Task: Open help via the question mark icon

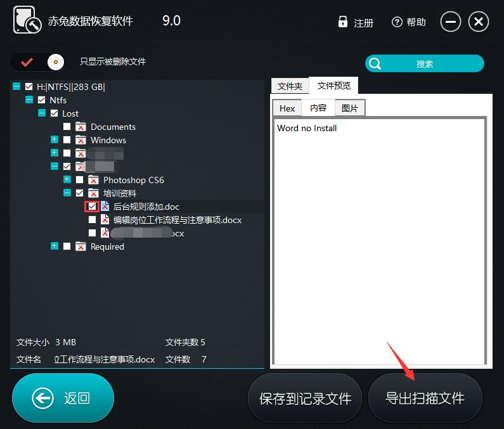Action: pyautogui.click(x=397, y=22)
